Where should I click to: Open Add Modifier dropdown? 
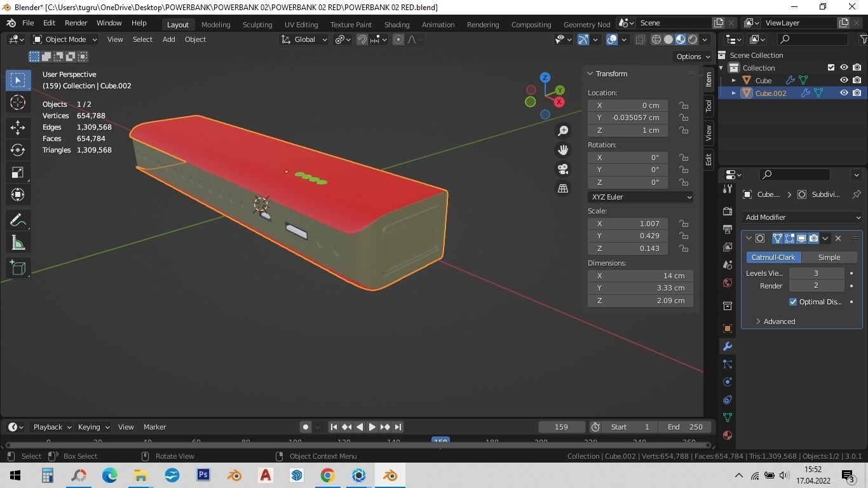click(x=802, y=217)
